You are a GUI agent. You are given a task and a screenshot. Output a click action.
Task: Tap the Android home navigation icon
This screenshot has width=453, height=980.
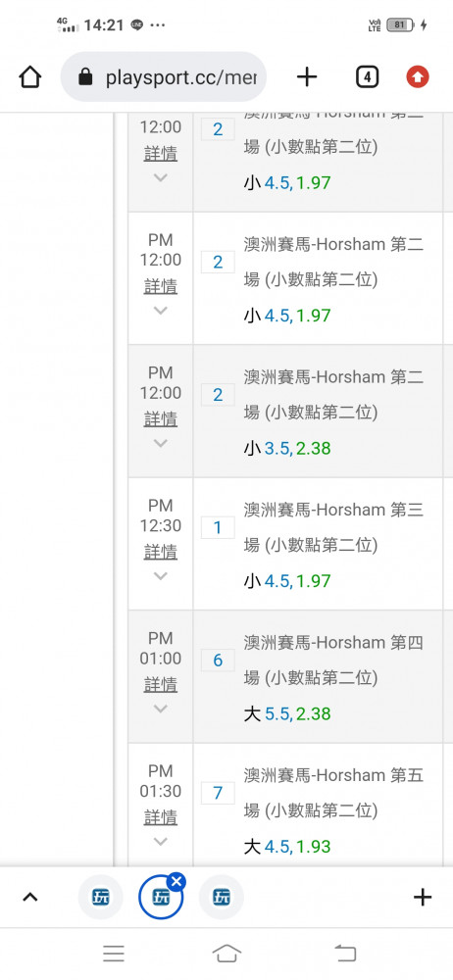click(x=226, y=954)
